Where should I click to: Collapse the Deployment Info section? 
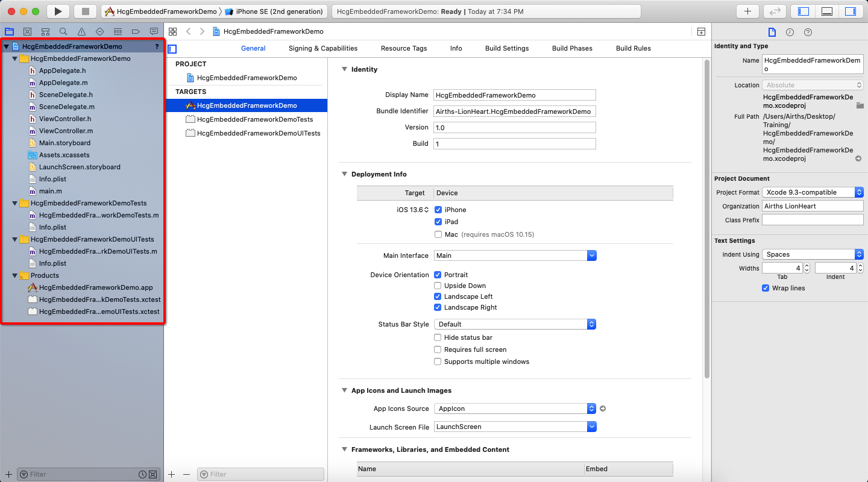[x=344, y=174]
